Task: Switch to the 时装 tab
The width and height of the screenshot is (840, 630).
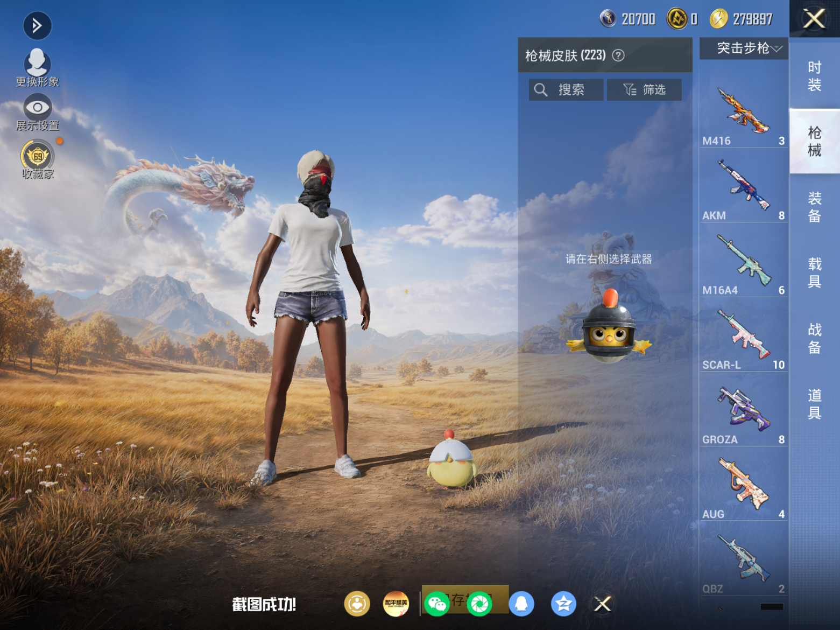Action: 815,76
